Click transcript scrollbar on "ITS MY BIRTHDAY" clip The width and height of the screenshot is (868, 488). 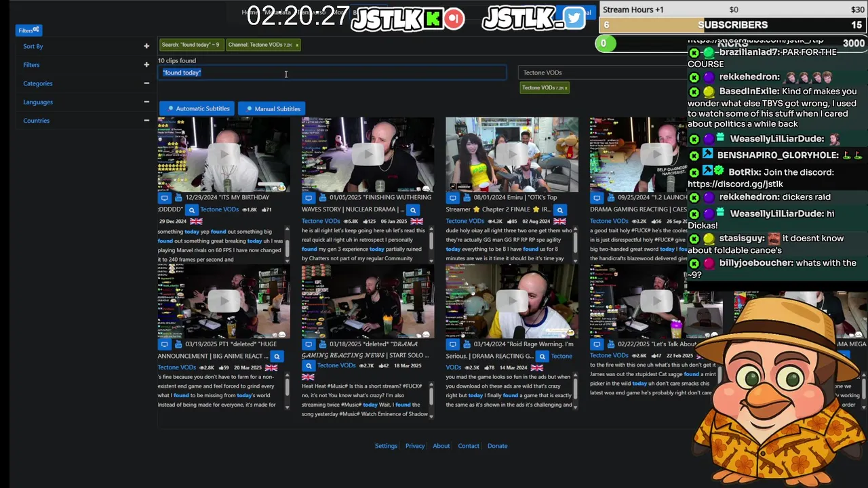pyautogui.click(x=287, y=245)
